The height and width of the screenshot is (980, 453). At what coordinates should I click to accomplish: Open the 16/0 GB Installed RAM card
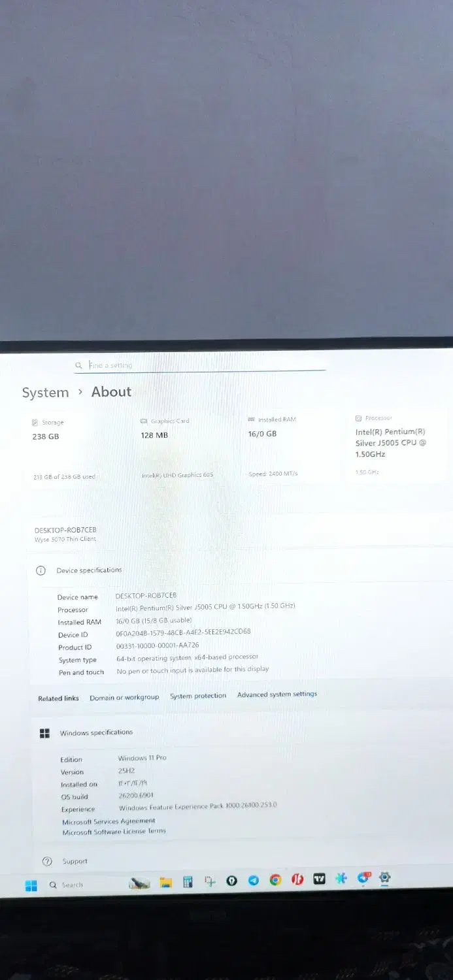[x=292, y=447]
